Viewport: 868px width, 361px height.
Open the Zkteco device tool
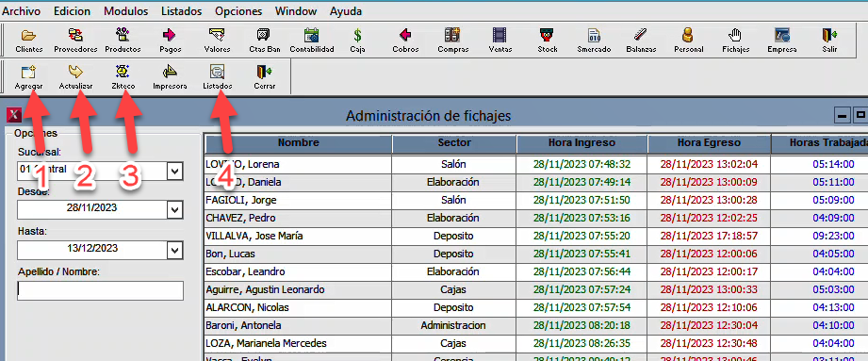(x=123, y=77)
